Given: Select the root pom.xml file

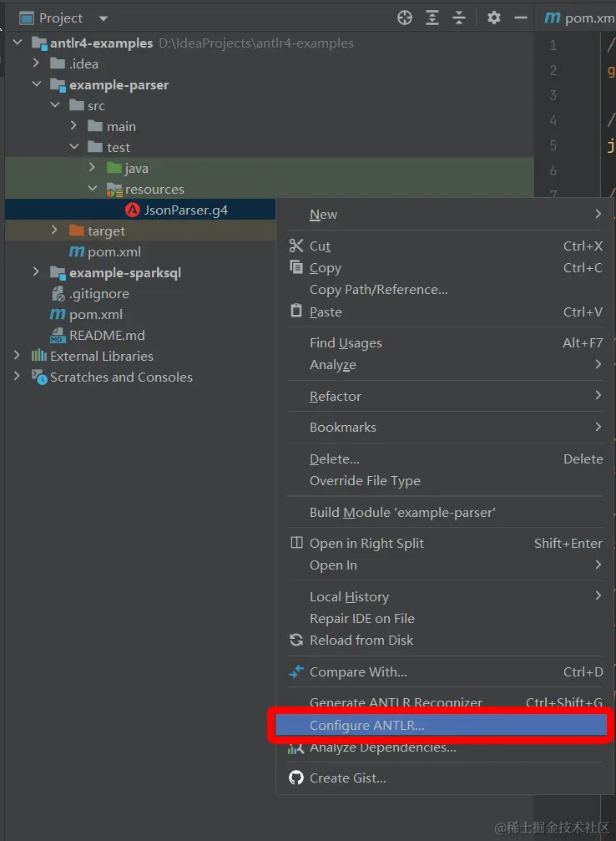Looking at the screenshot, I should [86, 314].
